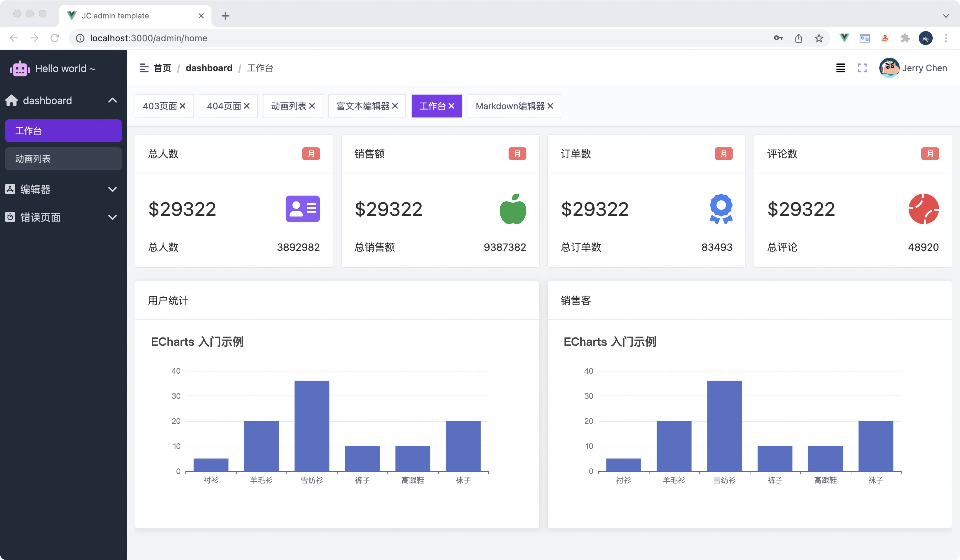
Task: Select the 工作台 sidebar item
Action: [x=63, y=131]
